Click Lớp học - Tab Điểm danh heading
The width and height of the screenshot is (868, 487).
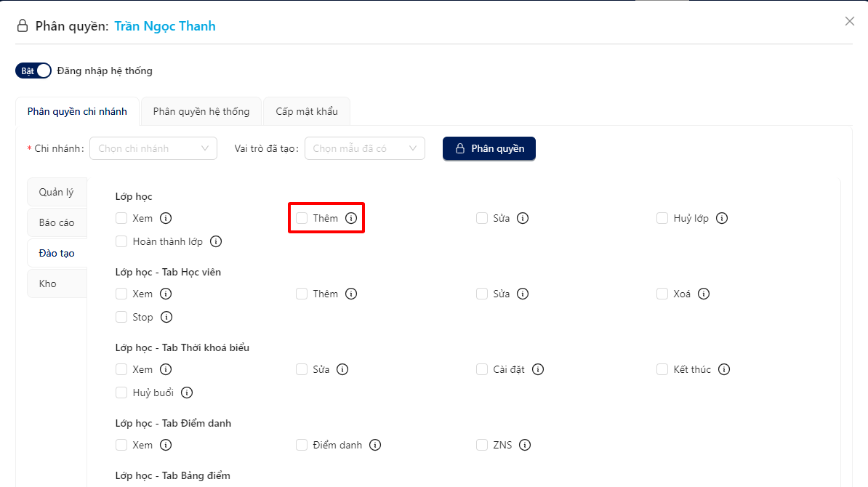(x=173, y=423)
